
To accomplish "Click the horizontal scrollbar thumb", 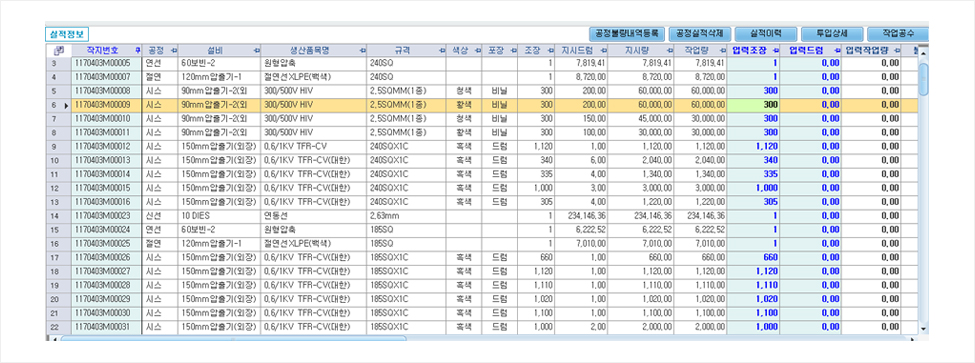I will [x=233, y=339].
